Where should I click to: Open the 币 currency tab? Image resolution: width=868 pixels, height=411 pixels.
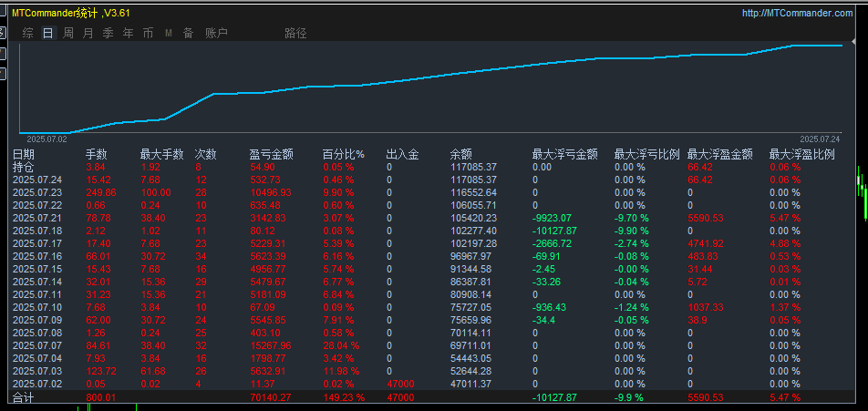[148, 33]
